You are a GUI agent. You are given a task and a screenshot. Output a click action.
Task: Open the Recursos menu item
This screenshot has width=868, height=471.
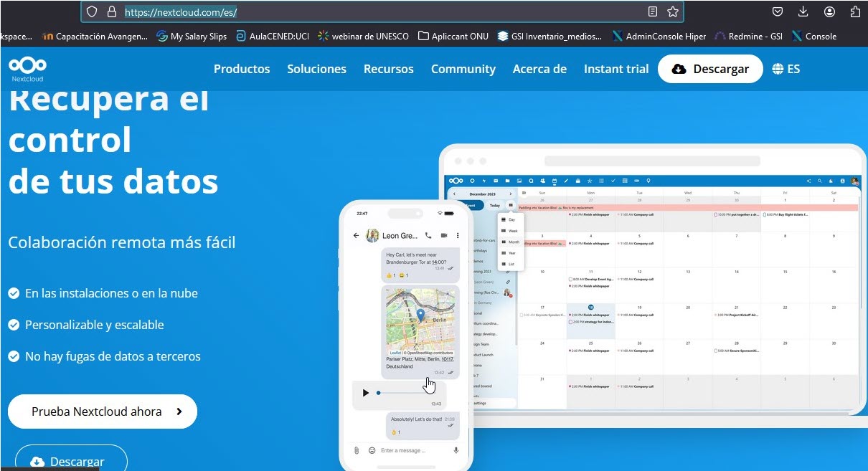(388, 69)
